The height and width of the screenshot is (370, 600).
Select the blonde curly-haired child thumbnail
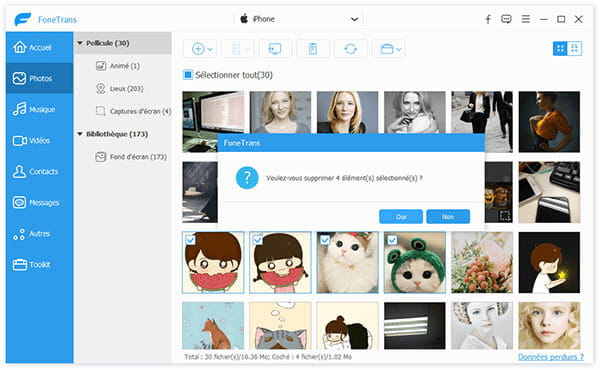coord(549,326)
